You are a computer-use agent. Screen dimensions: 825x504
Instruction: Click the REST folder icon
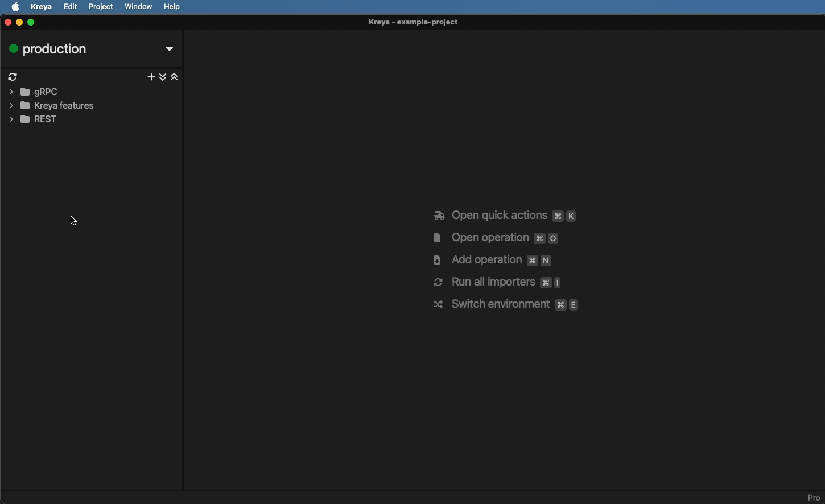coord(26,119)
